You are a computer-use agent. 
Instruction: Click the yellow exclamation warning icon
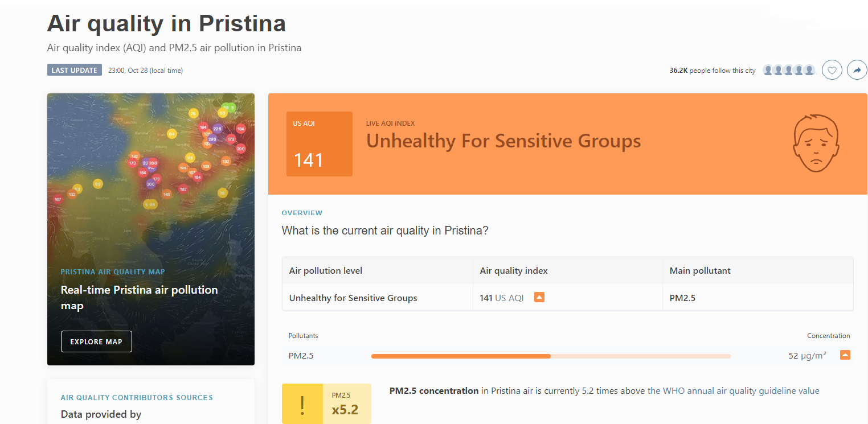coord(302,404)
